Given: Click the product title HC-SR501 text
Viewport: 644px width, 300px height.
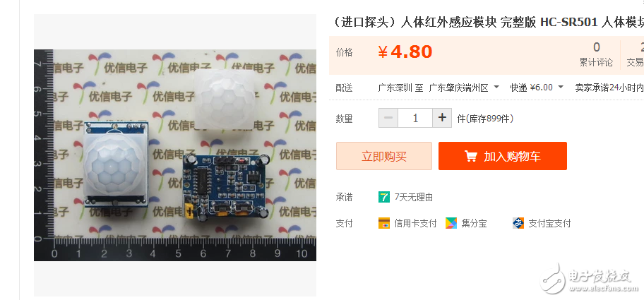Looking at the screenshot, I should click(569, 22).
